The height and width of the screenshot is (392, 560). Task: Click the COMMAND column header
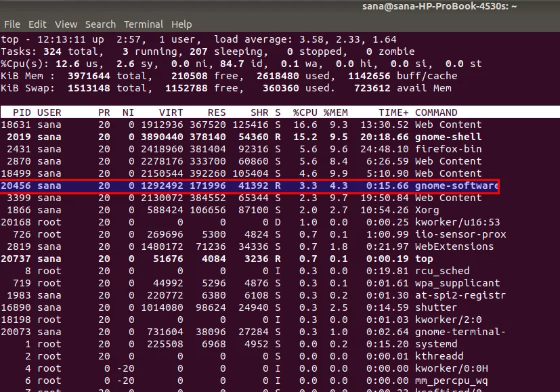(x=436, y=112)
